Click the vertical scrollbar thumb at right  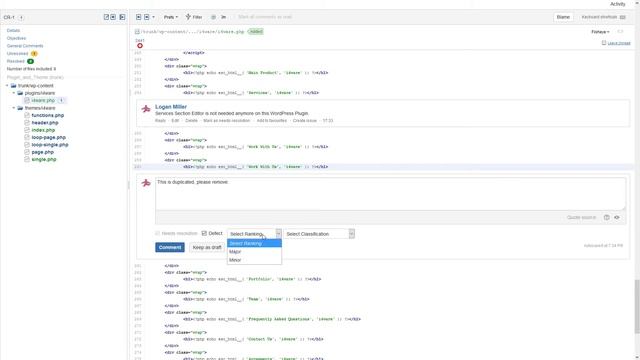637,306
